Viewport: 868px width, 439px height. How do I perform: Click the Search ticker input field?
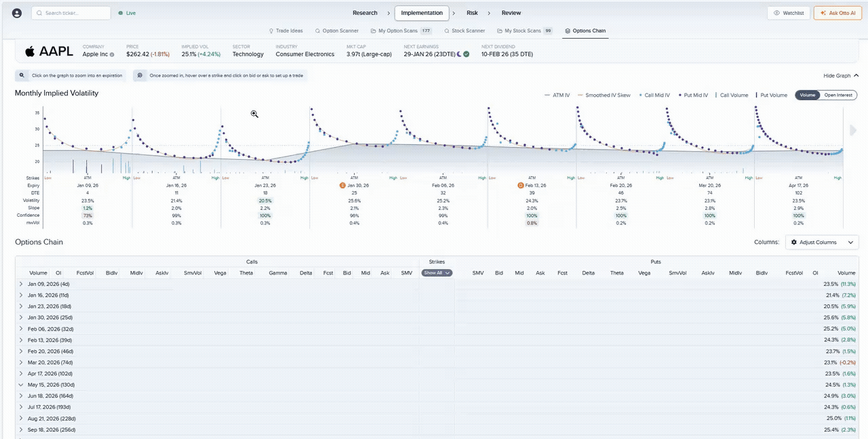pyautogui.click(x=71, y=13)
